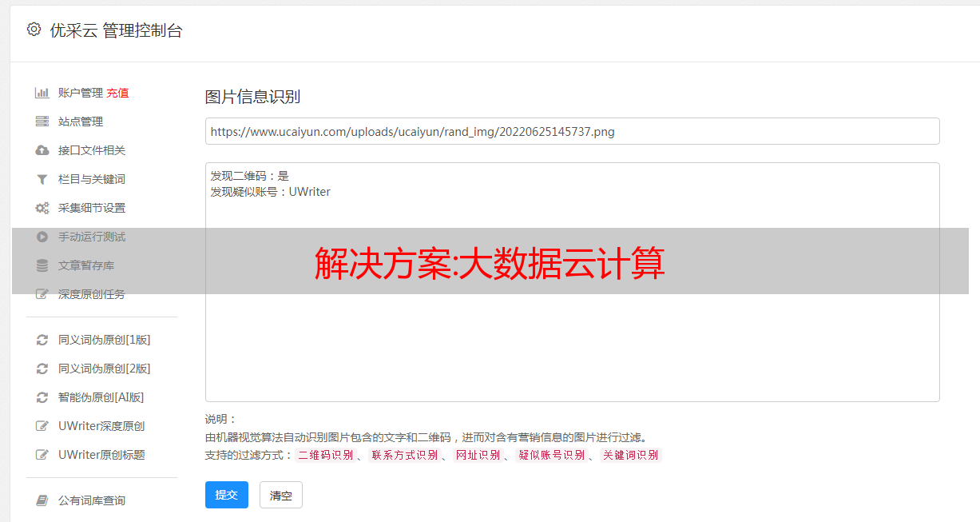Image resolution: width=980 pixels, height=522 pixels.
Task: Click the 网址识别 tag
Action: coord(478,455)
